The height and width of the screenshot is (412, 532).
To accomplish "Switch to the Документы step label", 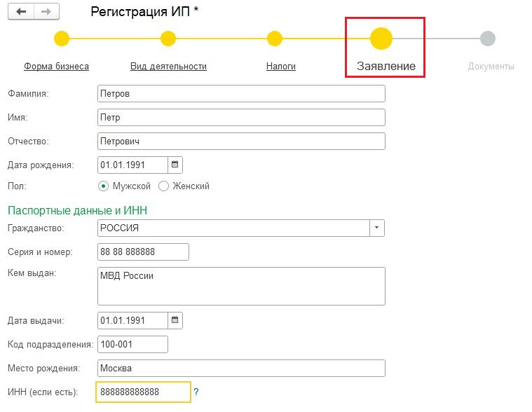I will [x=491, y=67].
